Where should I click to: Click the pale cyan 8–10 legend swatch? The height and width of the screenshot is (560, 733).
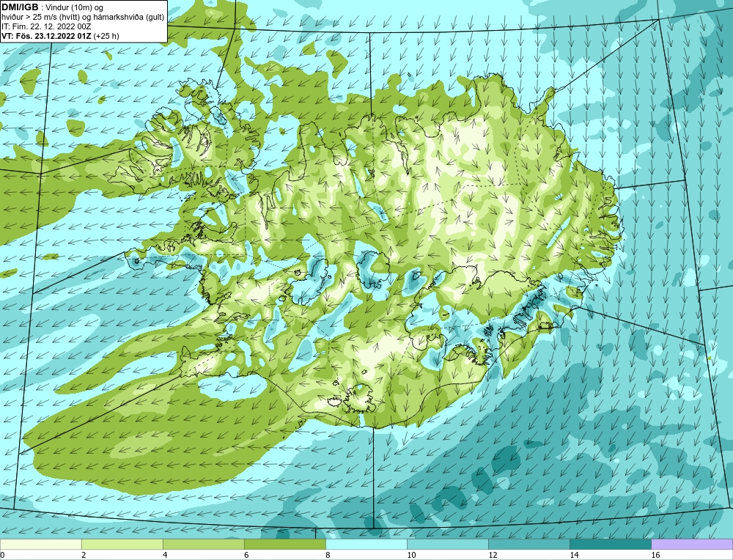366,544
